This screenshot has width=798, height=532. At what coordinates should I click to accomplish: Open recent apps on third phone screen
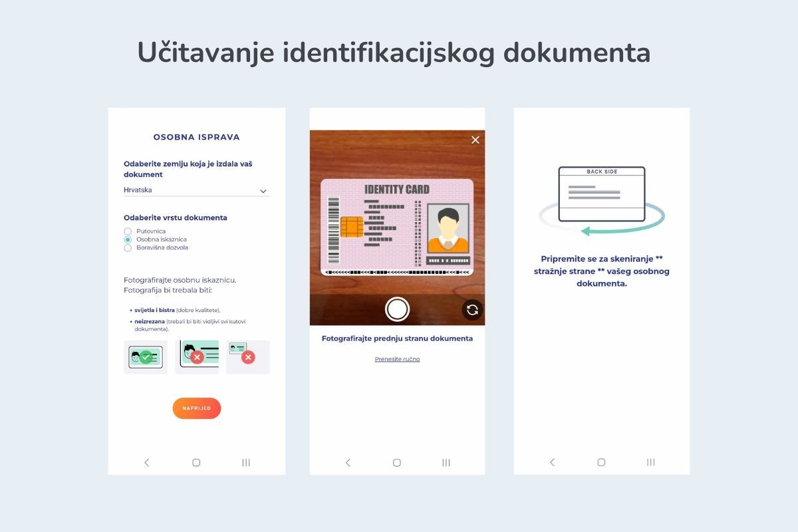click(x=651, y=463)
